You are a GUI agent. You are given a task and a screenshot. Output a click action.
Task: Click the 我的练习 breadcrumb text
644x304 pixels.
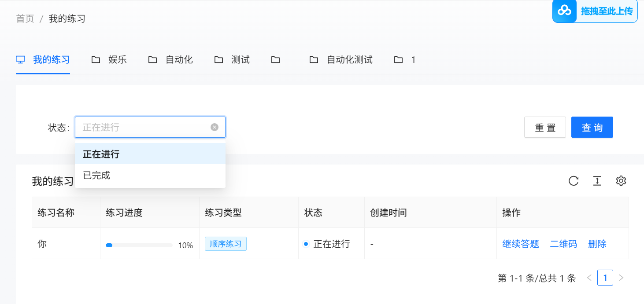pos(67,18)
